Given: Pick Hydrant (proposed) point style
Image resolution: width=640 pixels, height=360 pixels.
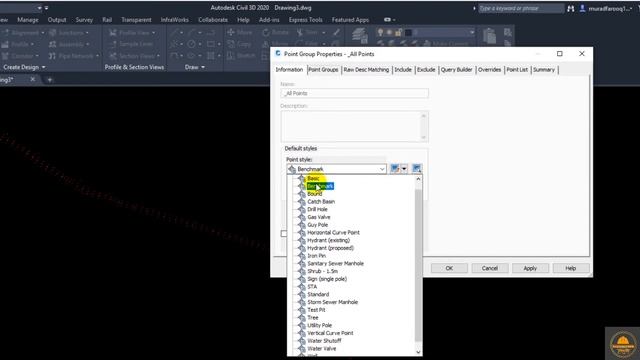Looking at the screenshot, I should tap(331, 248).
